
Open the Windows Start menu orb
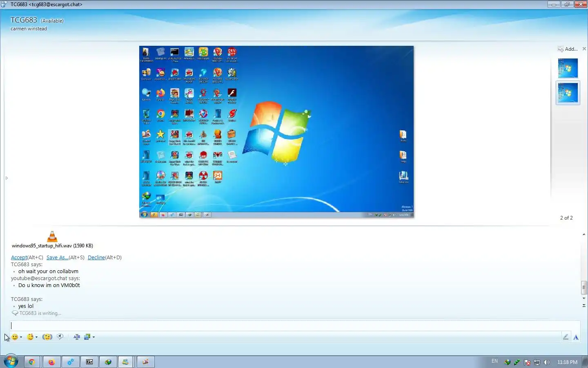[11, 361]
